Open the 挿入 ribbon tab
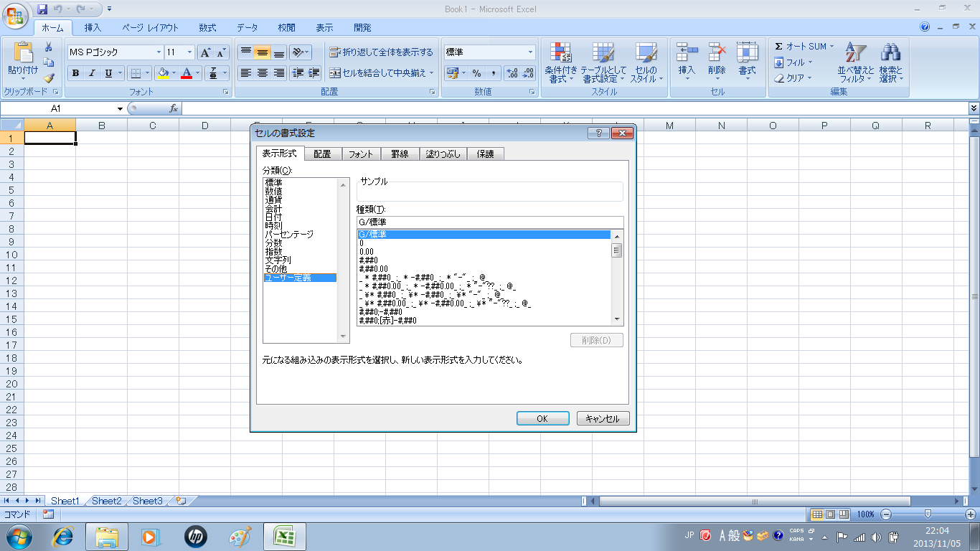Viewport: 980px width, 551px height. 93,28
